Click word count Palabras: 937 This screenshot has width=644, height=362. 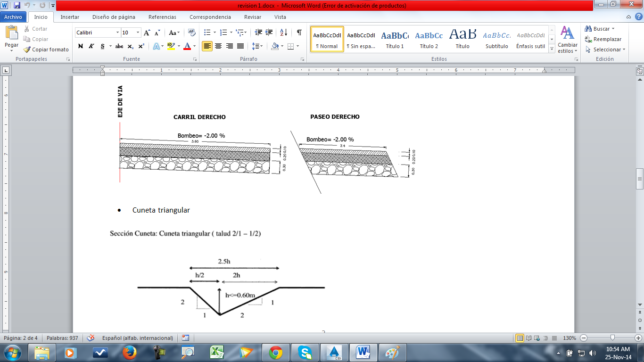click(62, 338)
